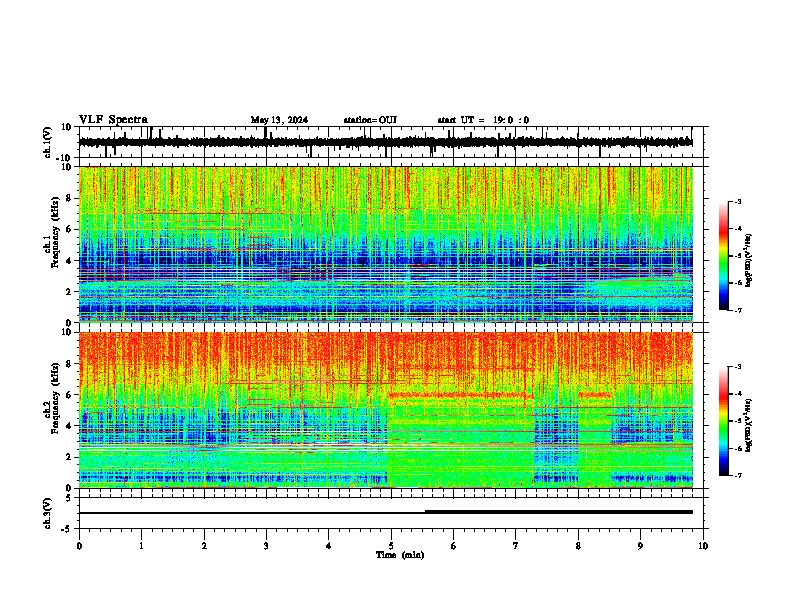Image resolution: width=792 pixels, height=612 pixels.
Task: Click the "8" tick on the time axis
Action: coord(578,546)
